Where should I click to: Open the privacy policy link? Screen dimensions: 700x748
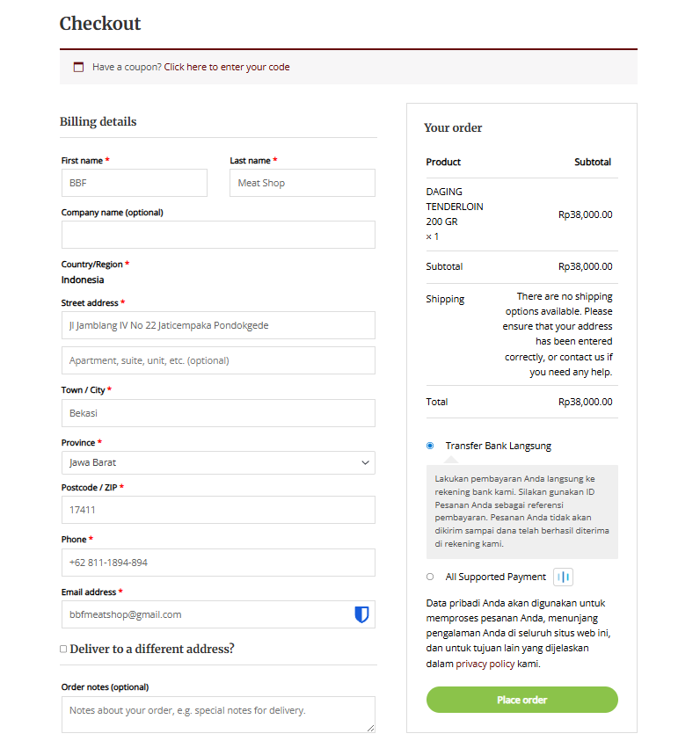[x=485, y=664]
